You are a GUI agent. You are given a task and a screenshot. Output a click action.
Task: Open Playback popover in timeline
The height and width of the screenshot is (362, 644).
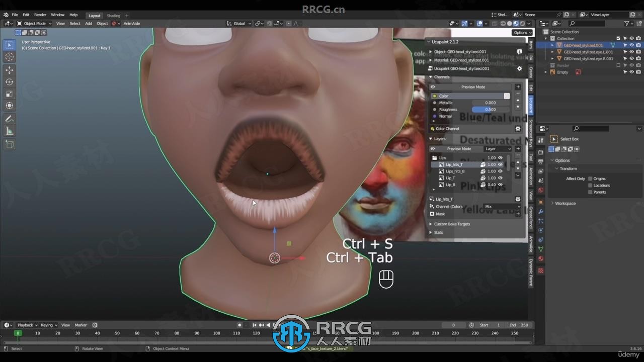pos(27,325)
